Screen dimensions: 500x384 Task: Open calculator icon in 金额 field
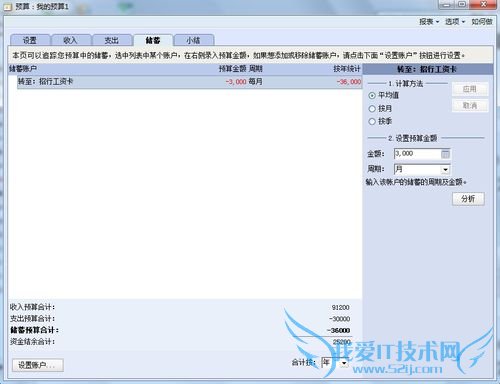(445, 154)
